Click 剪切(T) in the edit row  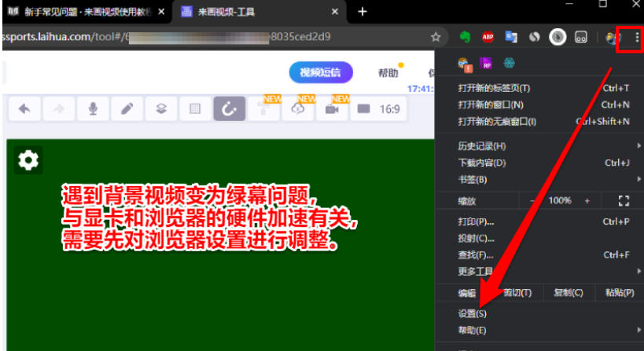click(517, 293)
